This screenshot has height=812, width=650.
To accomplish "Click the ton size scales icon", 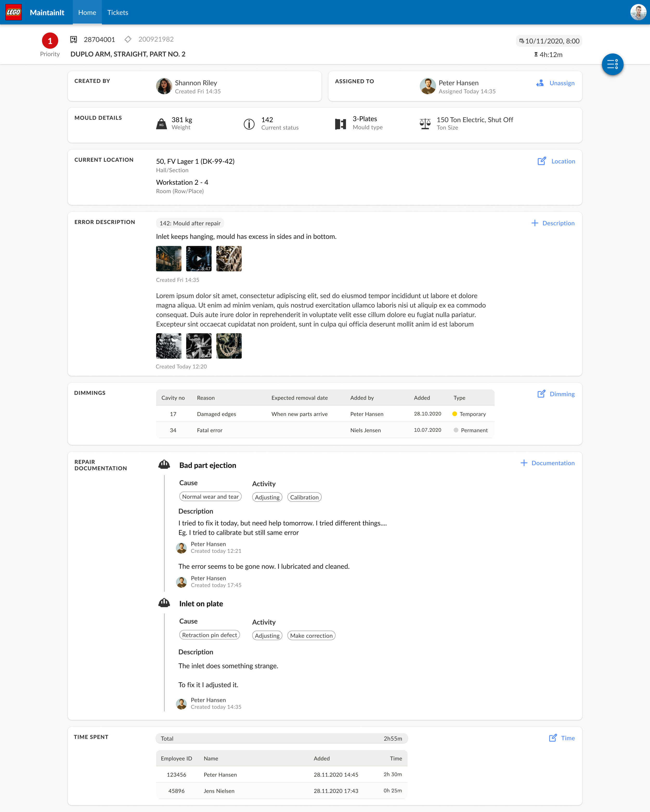I will tap(425, 123).
